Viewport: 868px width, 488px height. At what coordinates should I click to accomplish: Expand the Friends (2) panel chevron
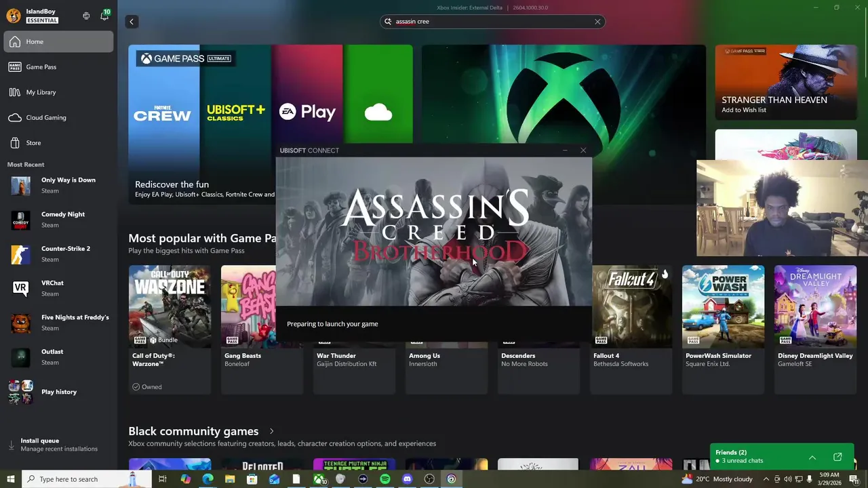(x=812, y=457)
